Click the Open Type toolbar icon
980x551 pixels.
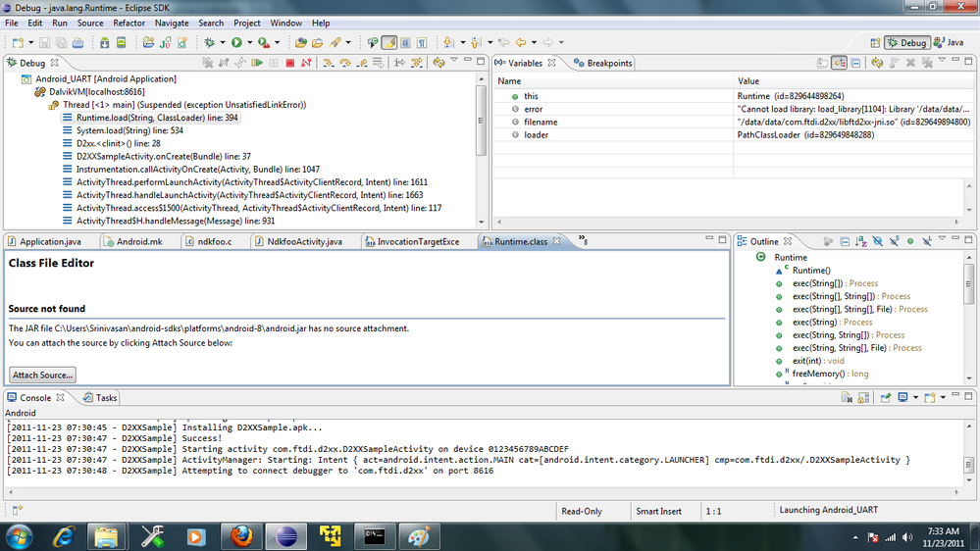[x=300, y=42]
